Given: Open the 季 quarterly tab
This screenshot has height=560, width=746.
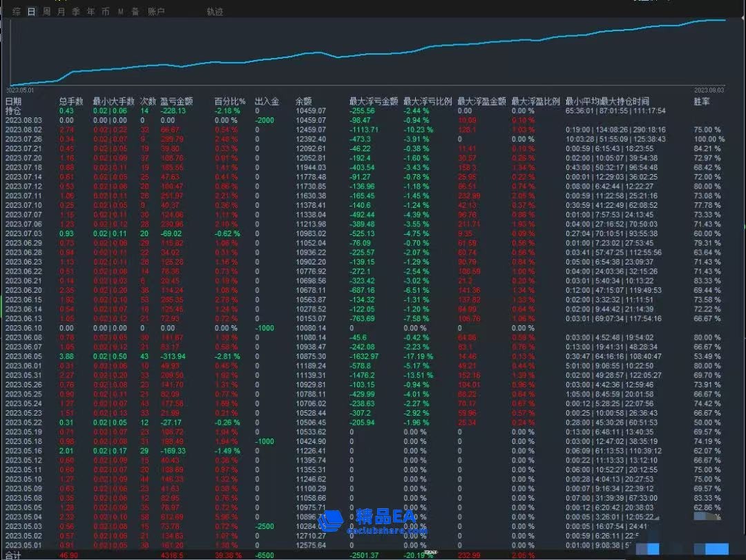Looking at the screenshot, I should [x=76, y=12].
